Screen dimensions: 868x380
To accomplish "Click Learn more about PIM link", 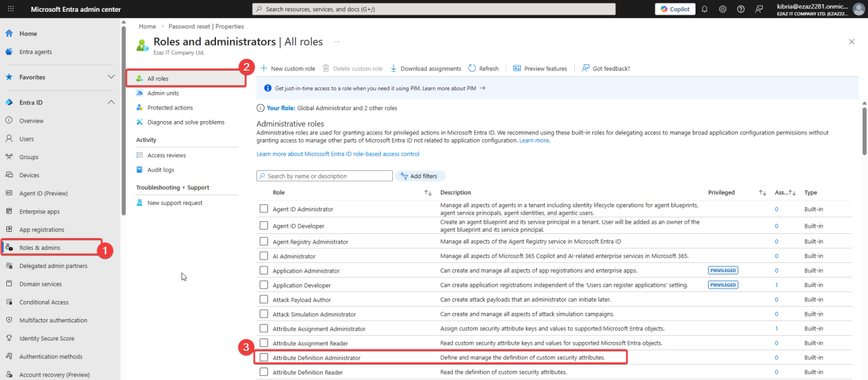I will (x=454, y=89).
